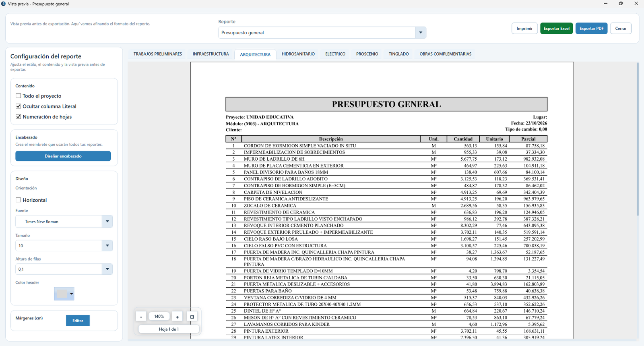Go to the ELECTRICO tab
The width and height of the screenshot is (644, 346).
(335, 54)
